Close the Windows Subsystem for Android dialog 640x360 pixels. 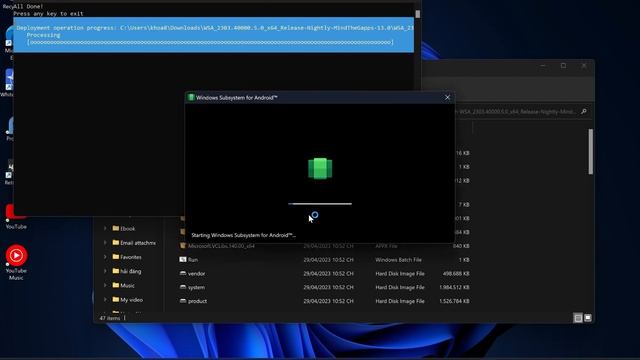(x=447, y=98)
